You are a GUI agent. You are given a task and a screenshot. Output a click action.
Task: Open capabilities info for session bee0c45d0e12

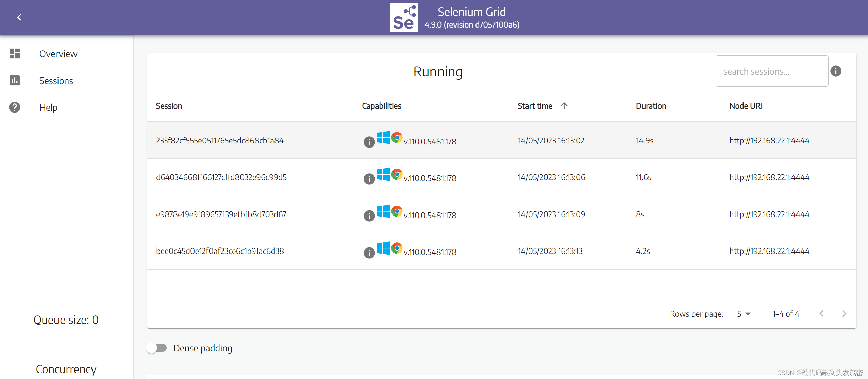[x=369, y=252]
